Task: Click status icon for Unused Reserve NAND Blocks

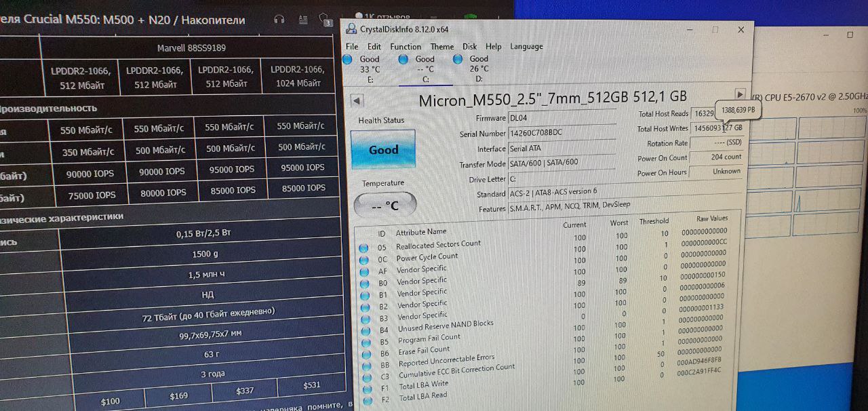Action: pos(366,331)
